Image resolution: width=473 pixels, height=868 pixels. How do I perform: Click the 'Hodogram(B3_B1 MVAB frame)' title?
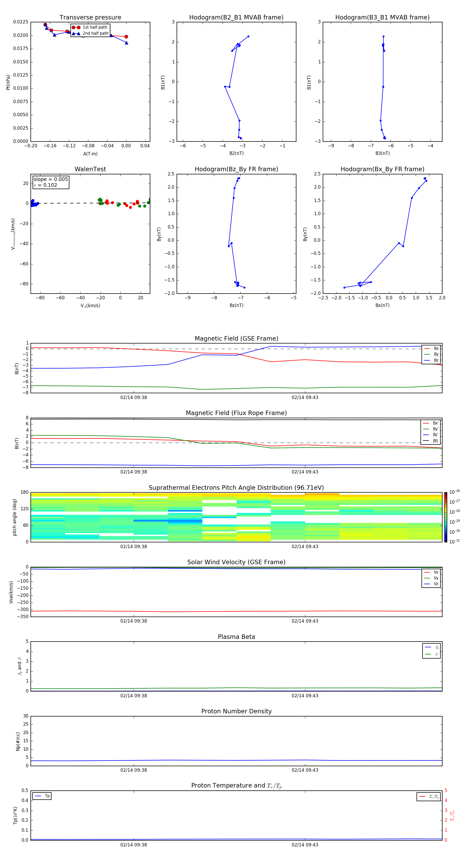382,18
